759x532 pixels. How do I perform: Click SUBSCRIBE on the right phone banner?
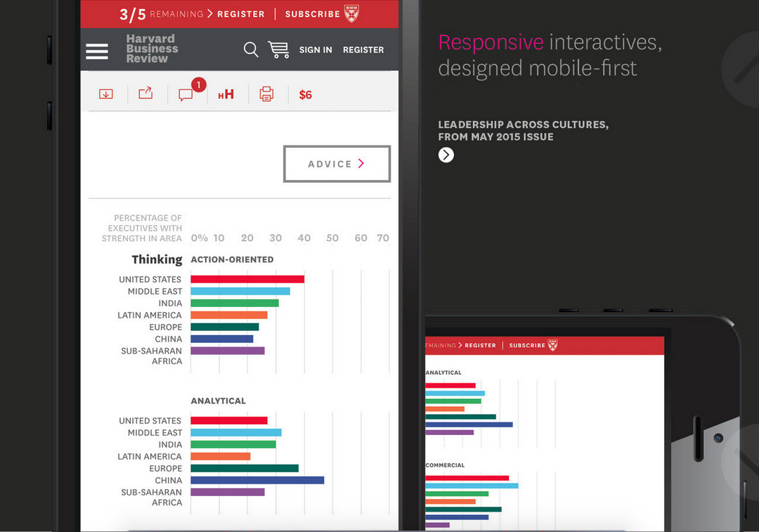(527, 345)
